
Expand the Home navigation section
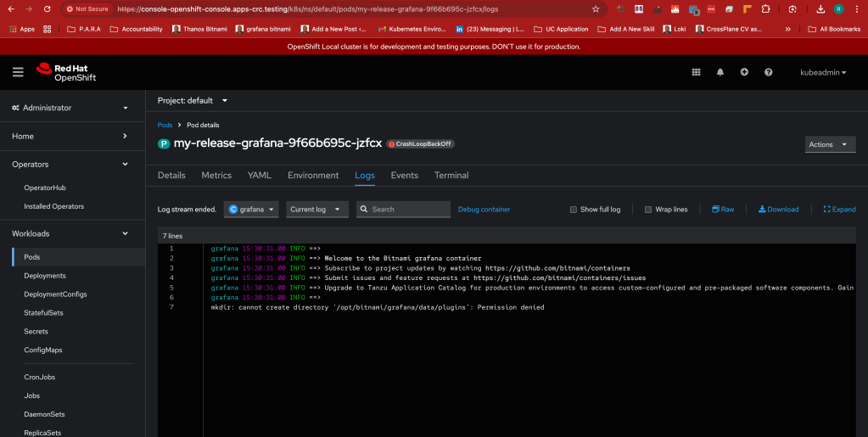tap(72, 136)
